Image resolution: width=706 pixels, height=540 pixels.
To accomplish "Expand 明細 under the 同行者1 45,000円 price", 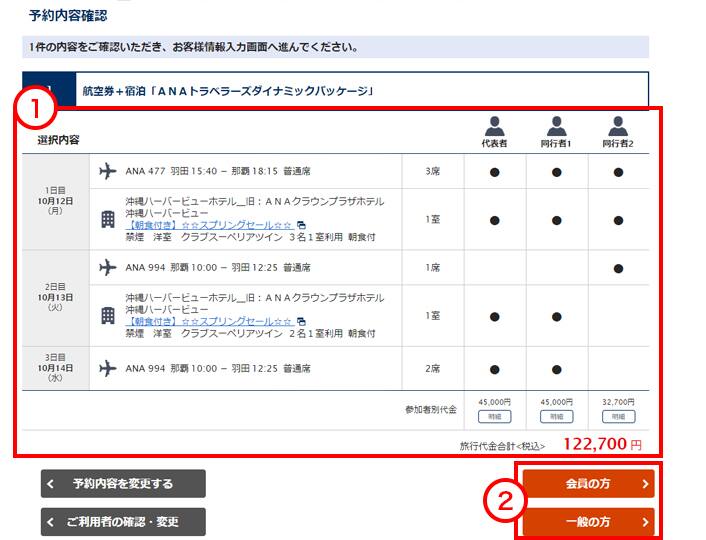I will tap(557, 416).
